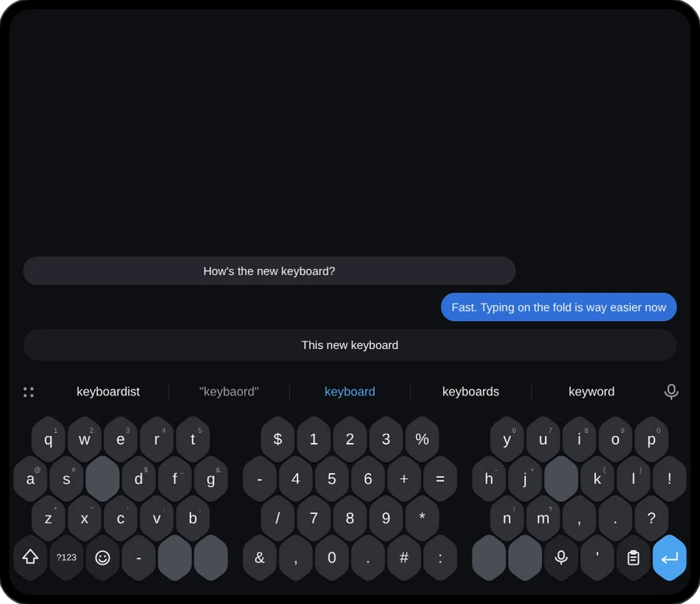Tap the "This new keyboard" text field

[350, 345]
